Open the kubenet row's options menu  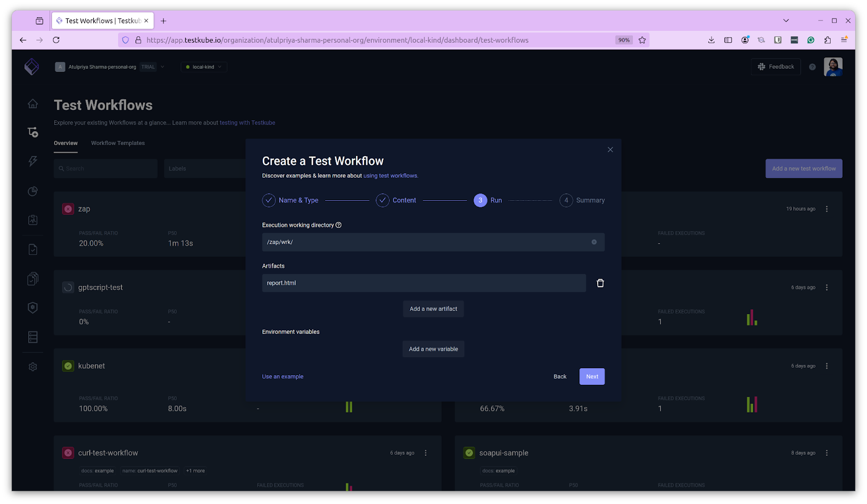tap(827, 366)
